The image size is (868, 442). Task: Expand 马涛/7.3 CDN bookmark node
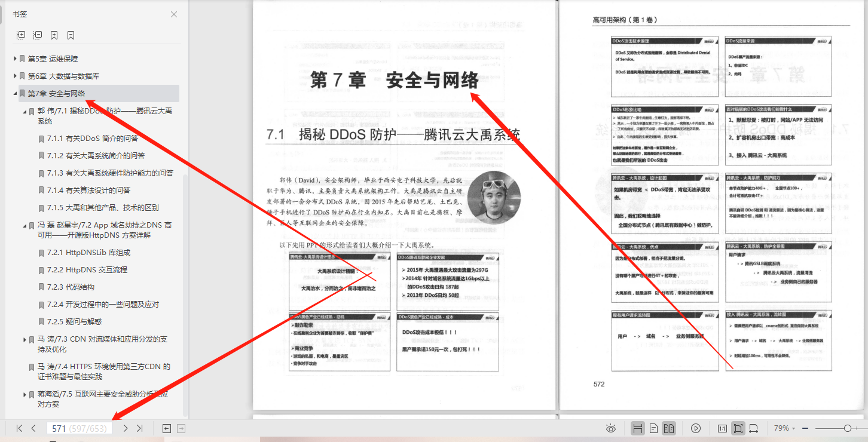(25, 339)
